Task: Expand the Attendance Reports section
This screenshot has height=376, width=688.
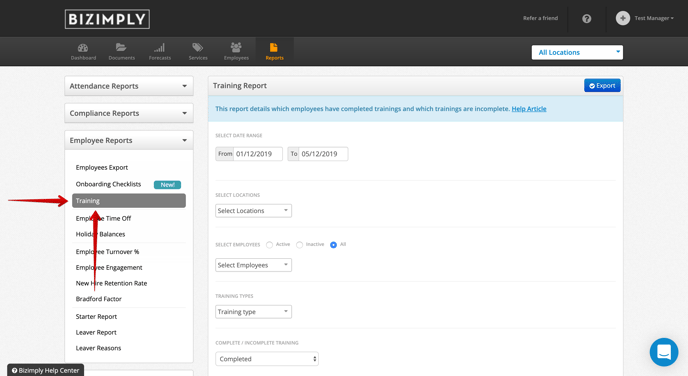Action: point(129,86)
